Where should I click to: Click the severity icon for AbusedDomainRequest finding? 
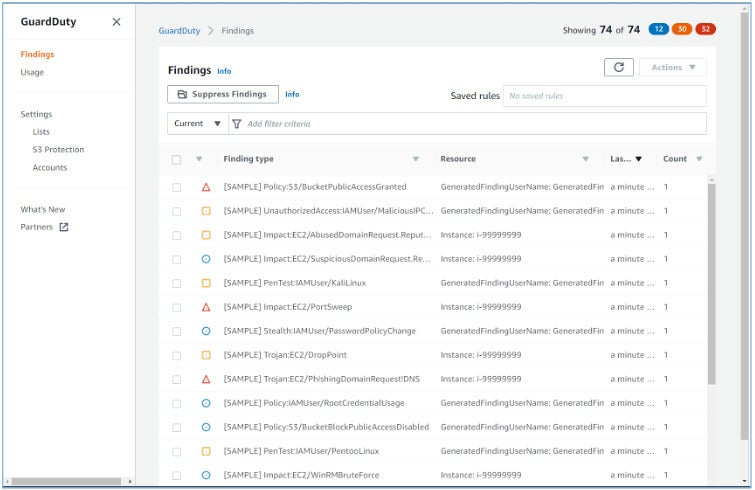tap(206, 235)
